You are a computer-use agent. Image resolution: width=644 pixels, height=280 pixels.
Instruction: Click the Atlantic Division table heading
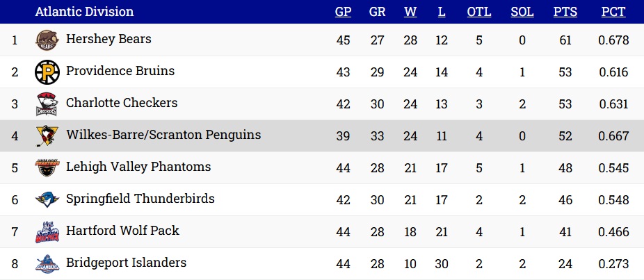84,12
